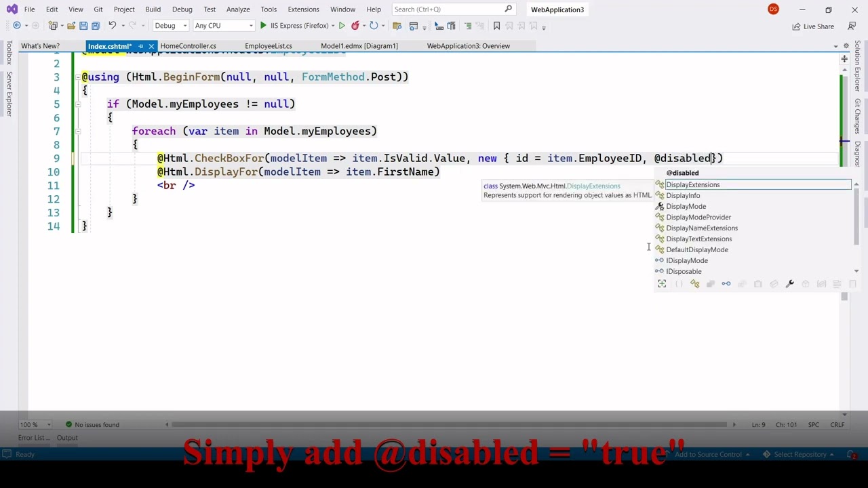The image size is (868, 488).
Task: Open the Git Changes side panel
Action: pyautogui.click(x=858, y=117)
